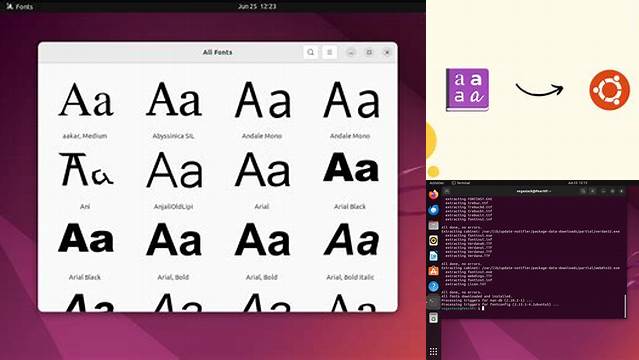Open LibreOffice Writer from the dock
The height and width of the screenshot is (360, 639).
pyautogui.click(x=434, y=256)
